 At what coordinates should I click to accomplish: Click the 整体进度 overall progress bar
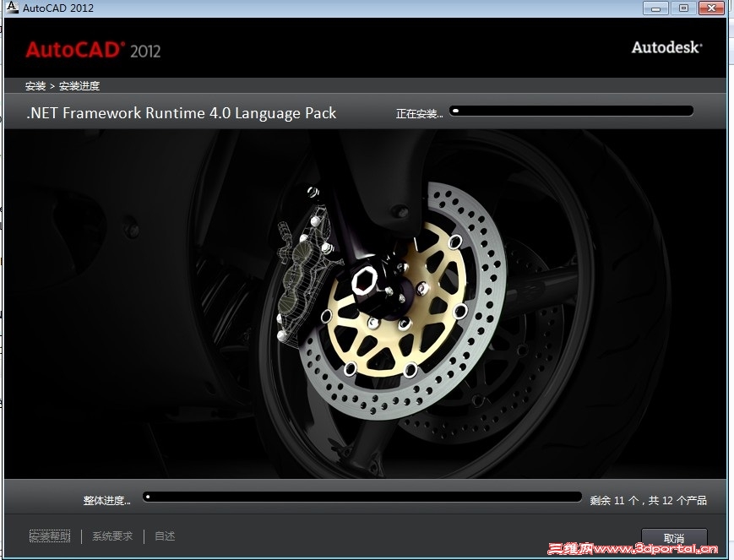tap(363, 496)
